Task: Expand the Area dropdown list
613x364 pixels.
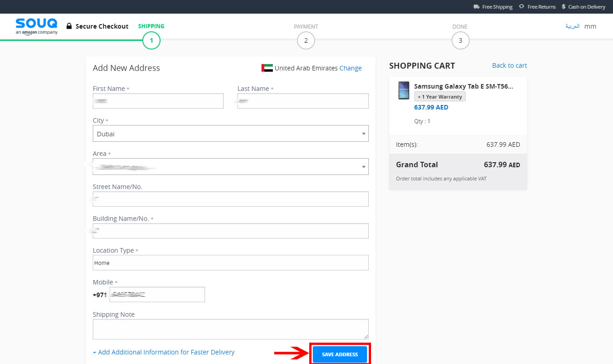Action: (x=231, y=167)
